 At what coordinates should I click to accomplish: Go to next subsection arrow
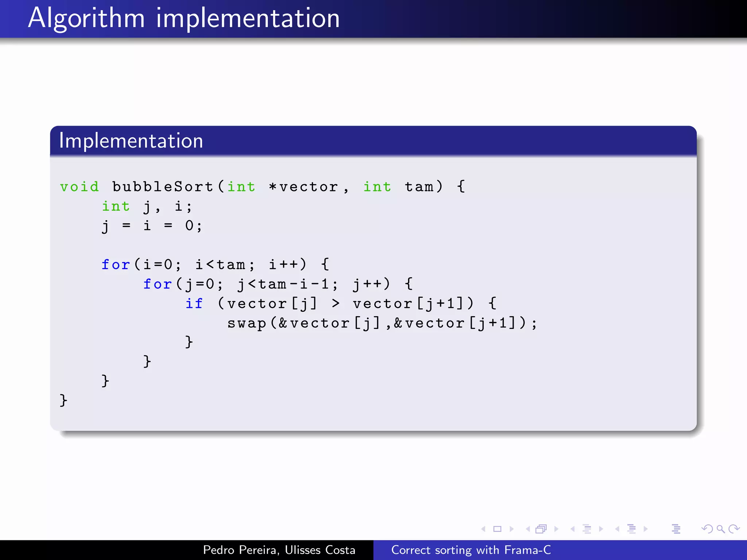coord(601,529)
